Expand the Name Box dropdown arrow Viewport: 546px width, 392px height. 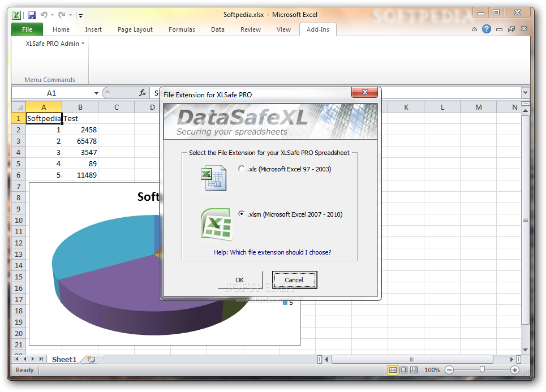[x=96, y=93]
